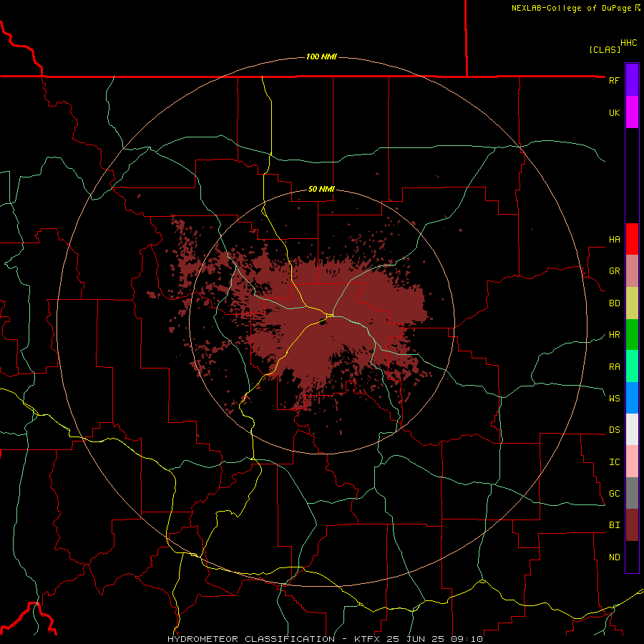Click the DS legend label
The height and width of the screenshot is (644, 644).
(615, 430)
